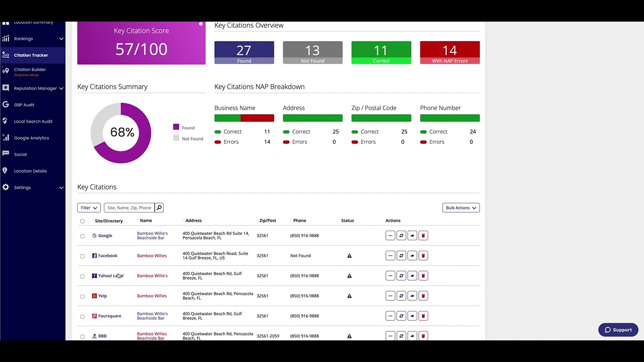
Task: Open the Social panel icon
Action: tap(5, 154)
